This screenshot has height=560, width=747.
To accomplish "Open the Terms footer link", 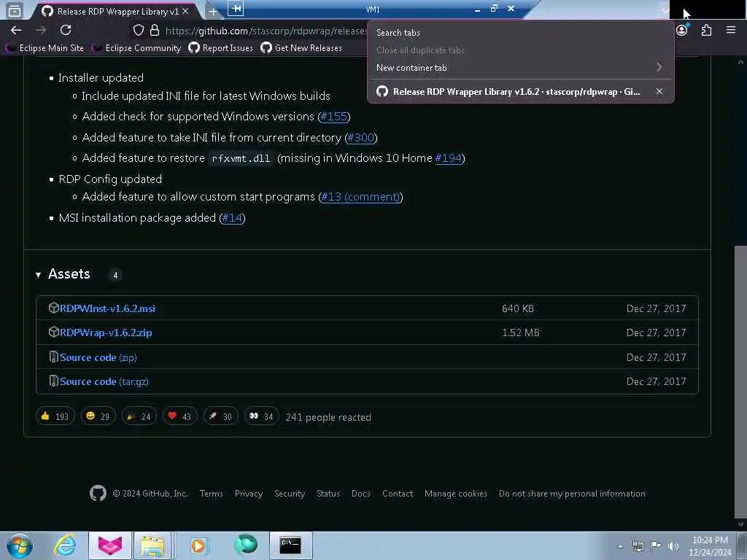I will point(211,494).
